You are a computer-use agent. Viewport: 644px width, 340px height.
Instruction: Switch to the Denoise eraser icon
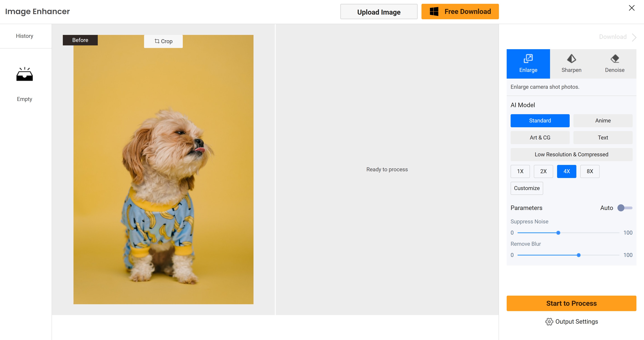(615, 59)
